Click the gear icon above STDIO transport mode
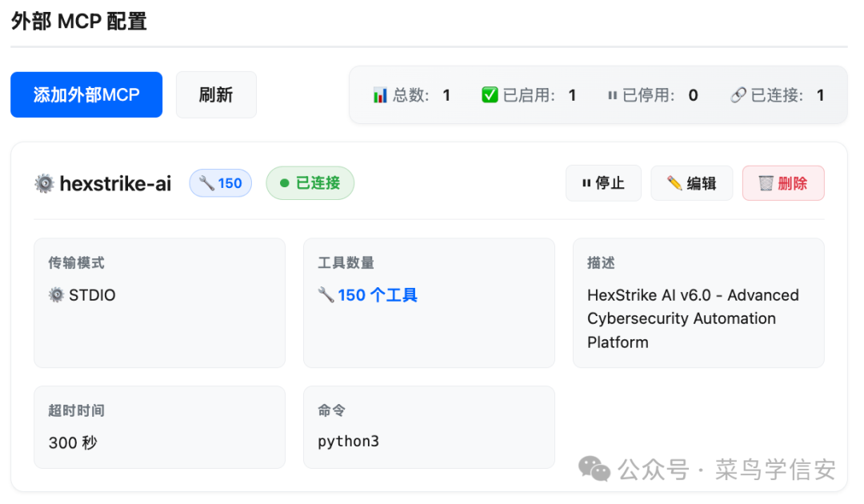864x504 pixels. (55, 294)
